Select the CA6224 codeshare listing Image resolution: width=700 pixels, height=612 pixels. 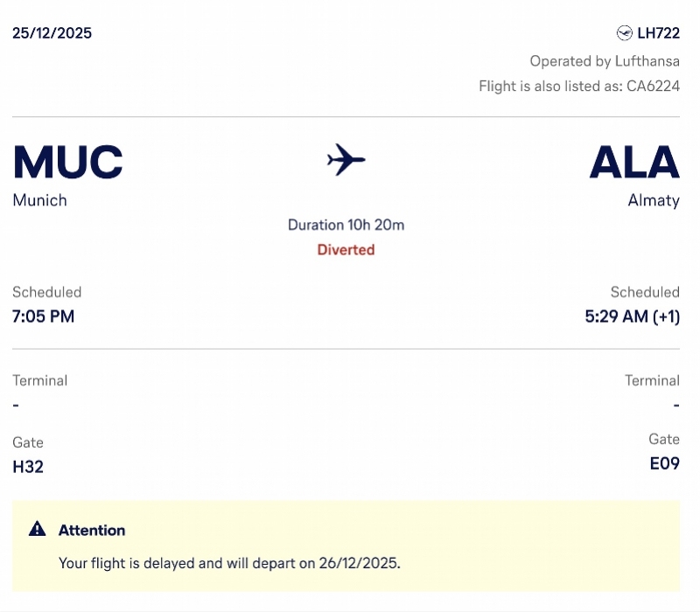(653, 87)
